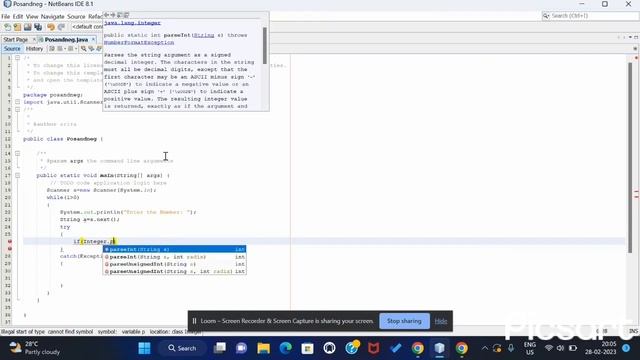
Task: Click the Open Project toolbar icon
Action: tap(28, 27)
